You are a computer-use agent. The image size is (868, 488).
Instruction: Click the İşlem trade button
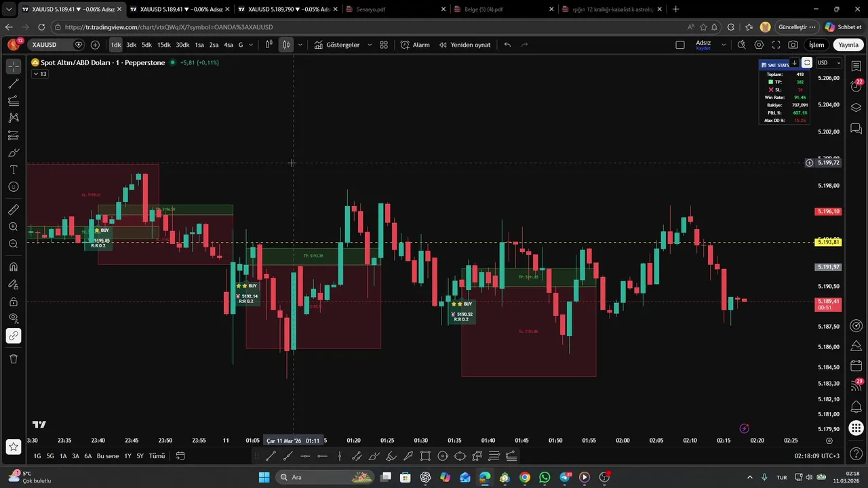816,45
